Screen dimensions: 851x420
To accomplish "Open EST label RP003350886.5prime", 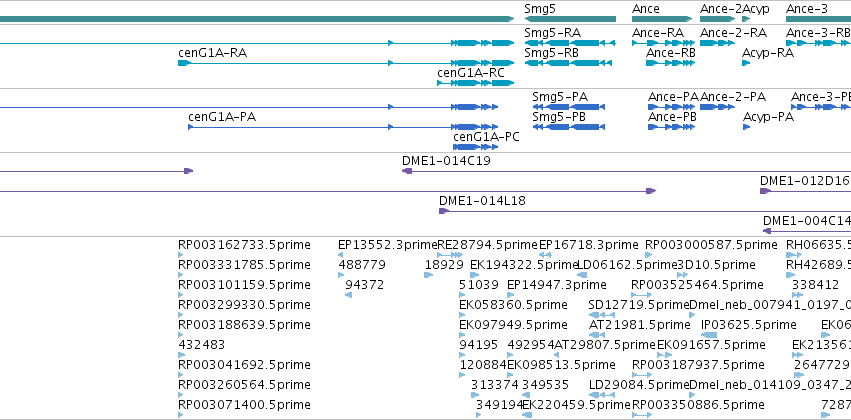I will tap(698, 405).
